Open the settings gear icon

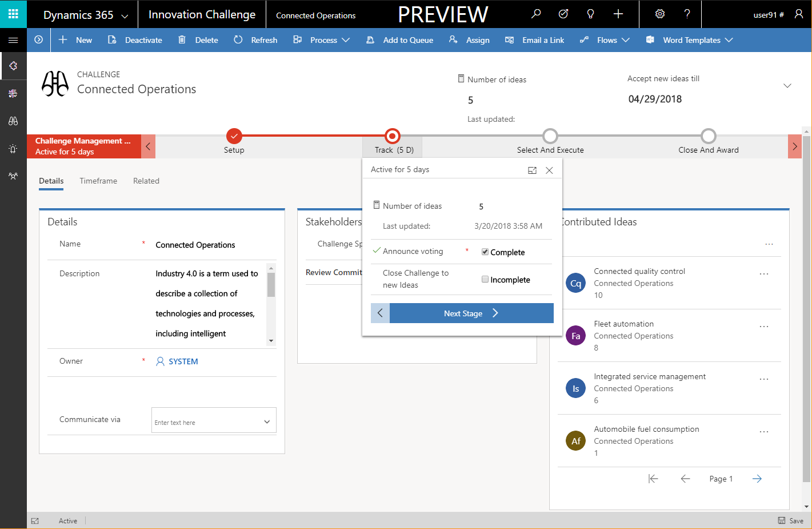659,14
